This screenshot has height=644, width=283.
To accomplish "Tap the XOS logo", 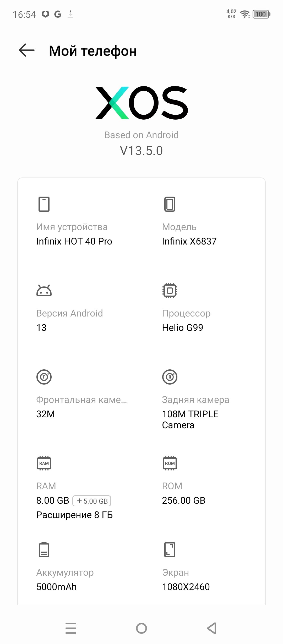I will pyautogui.click(x=141, y=103).
